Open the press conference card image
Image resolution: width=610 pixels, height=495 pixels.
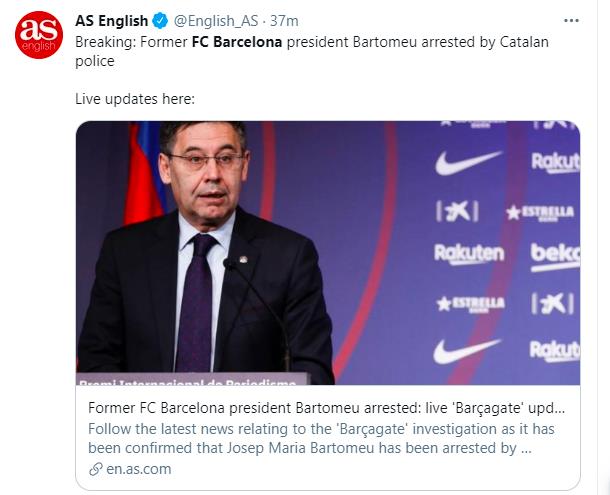click(x=328, y=253)
